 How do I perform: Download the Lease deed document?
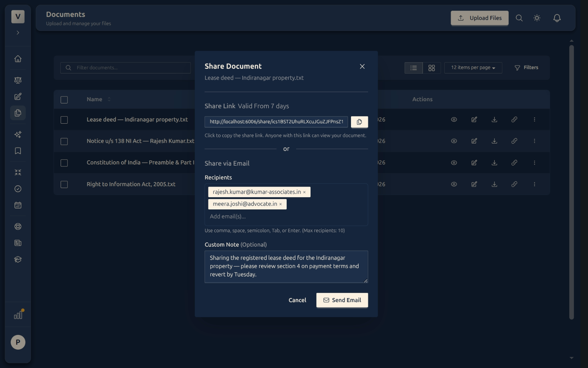(x=494, y=120)
